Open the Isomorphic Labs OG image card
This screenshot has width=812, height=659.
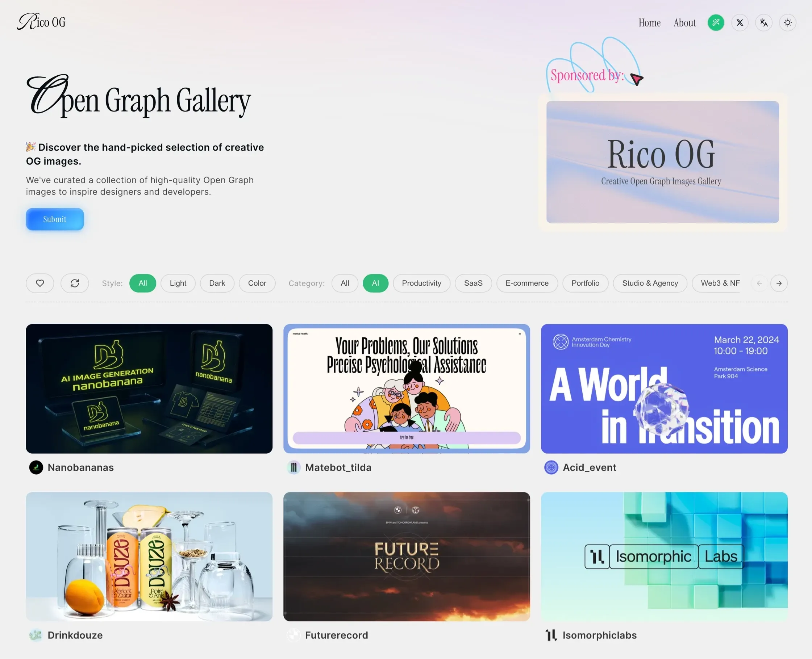pos(664,557)
